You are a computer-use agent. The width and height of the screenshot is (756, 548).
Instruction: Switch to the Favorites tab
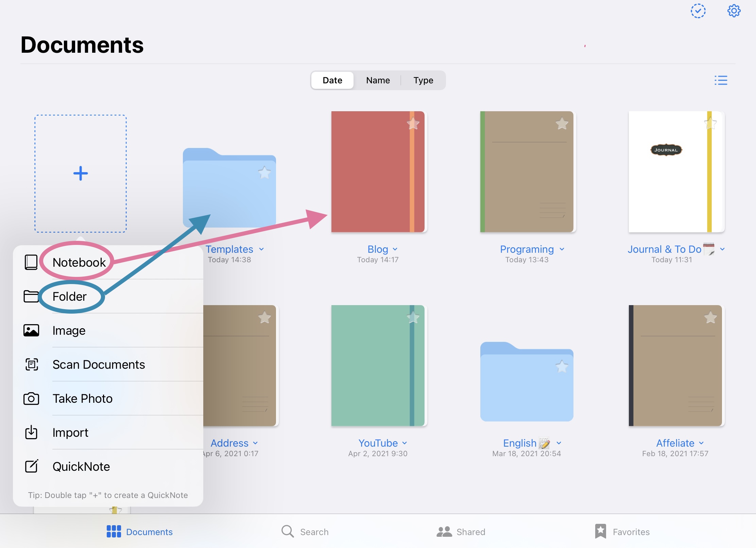(622, 532)
